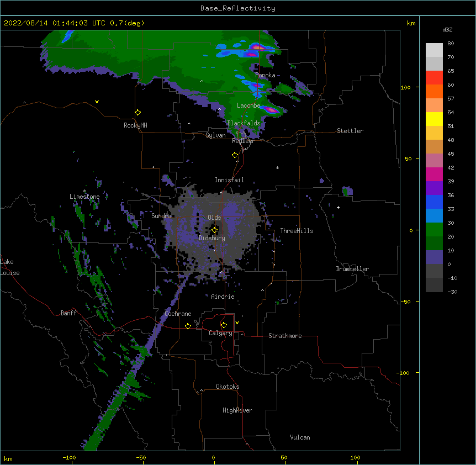
Task: Select the RockyMH label
Action: pyautogui.click(x=135, y=125)
